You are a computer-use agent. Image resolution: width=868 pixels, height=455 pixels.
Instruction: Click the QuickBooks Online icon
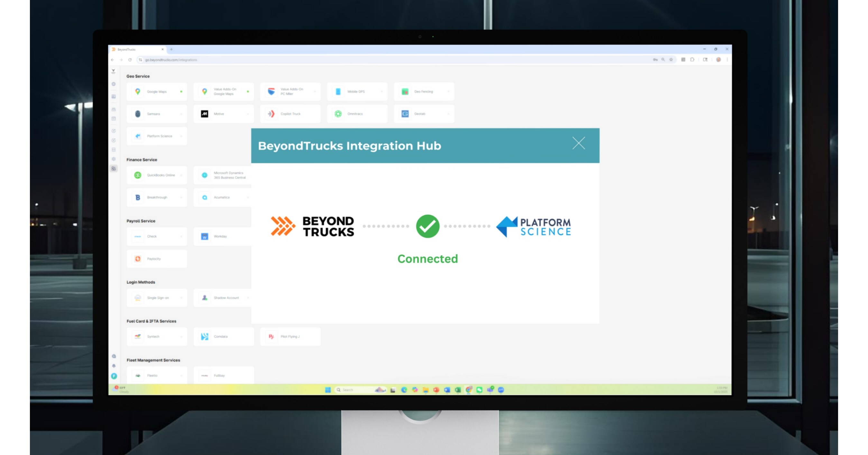(x=137, y=175)
